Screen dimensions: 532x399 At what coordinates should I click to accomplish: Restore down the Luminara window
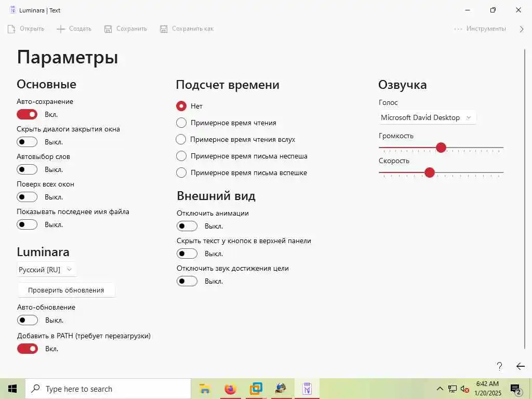[493, 10]
